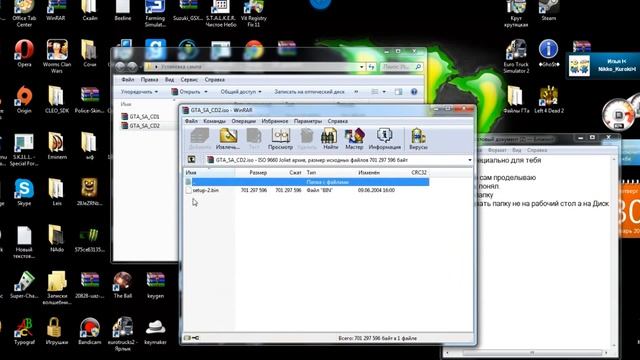
Task: Select The Ball desktop shortcut
Action: coord(122,284)
